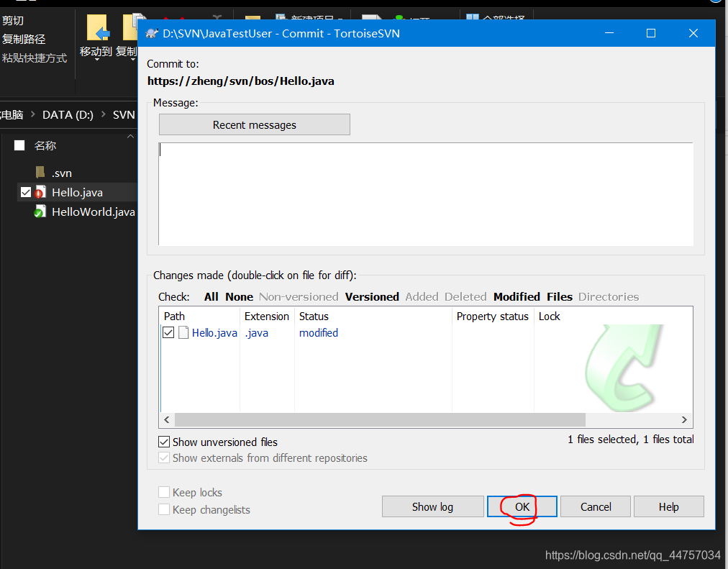Viewport: 728px width, 569px height.
Task: Maximize the TortoiseSVN Commit dialog
Action: coord(651,33)
